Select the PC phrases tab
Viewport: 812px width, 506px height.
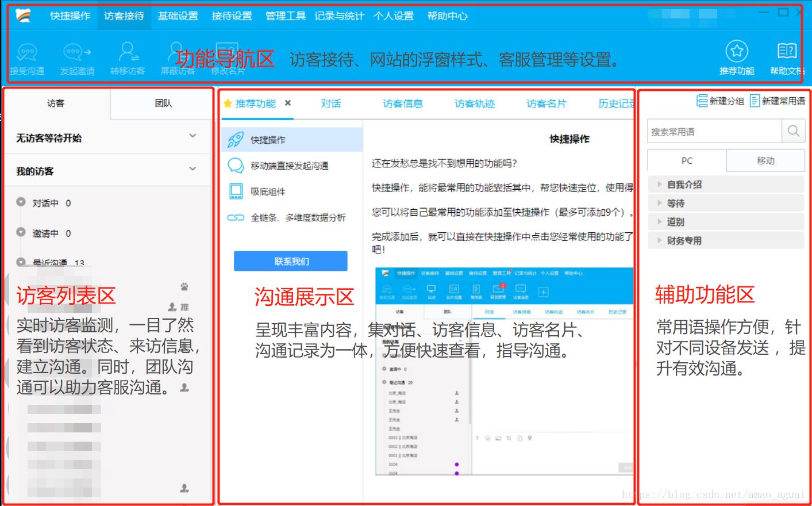tap(687, 160)
